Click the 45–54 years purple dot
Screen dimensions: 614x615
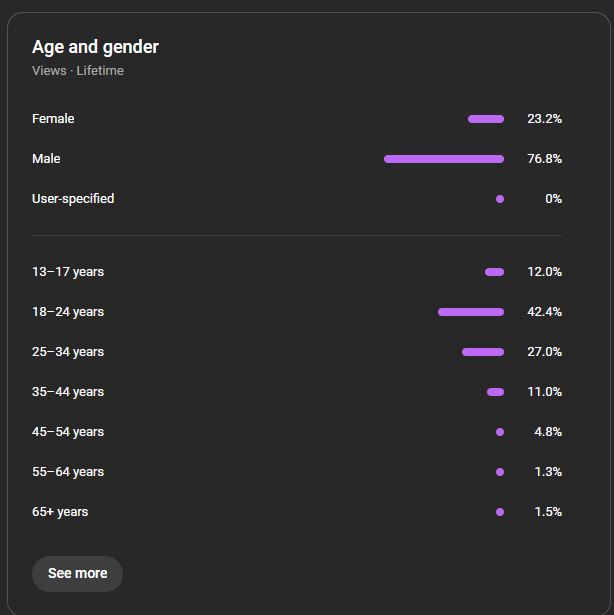(500, 432)
